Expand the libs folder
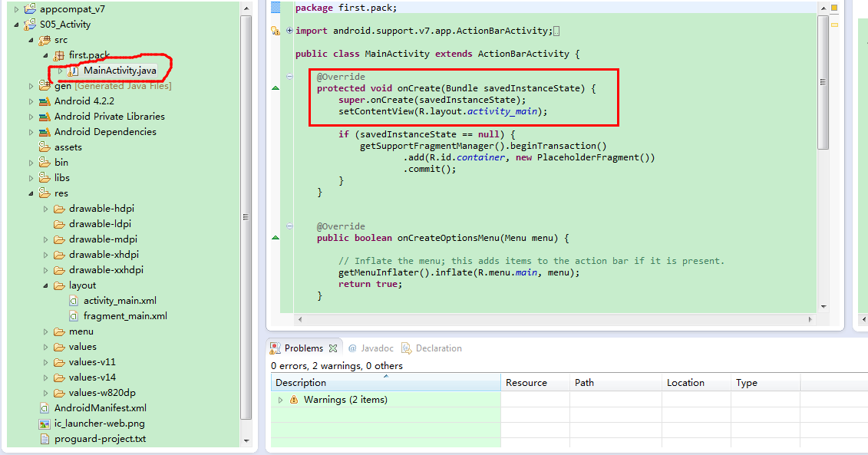 31,178
